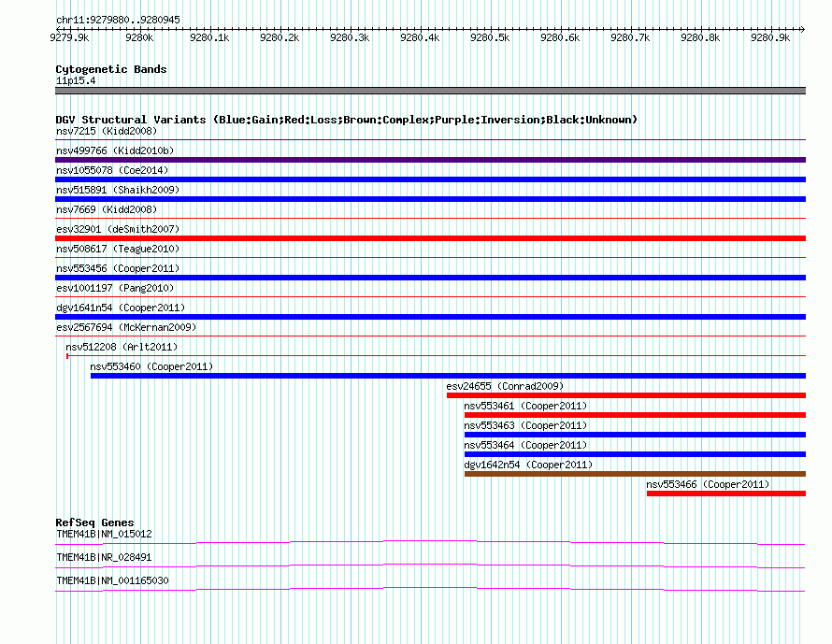
Task: Select the nsv515891 (Shaikh2009) label
Action: tap(118, 190)
